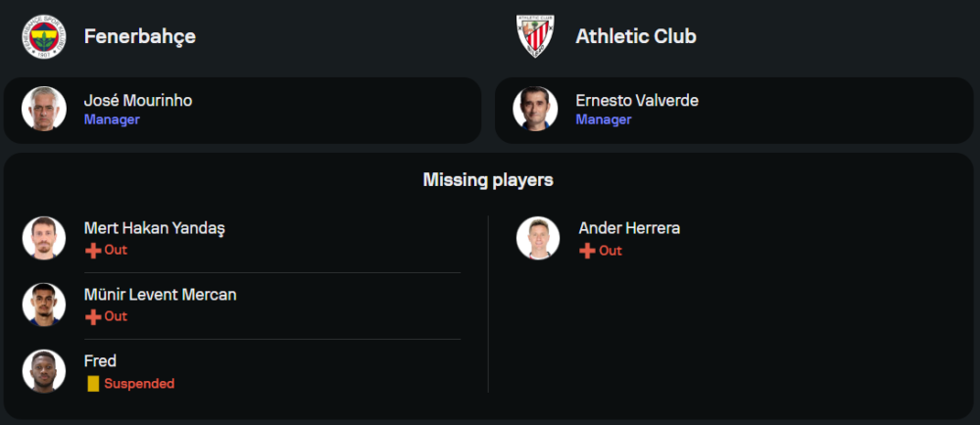This screenshot has width=980, height=425.
Task: Open José Mourinho's profile name
Action: (x=138, y=101)
